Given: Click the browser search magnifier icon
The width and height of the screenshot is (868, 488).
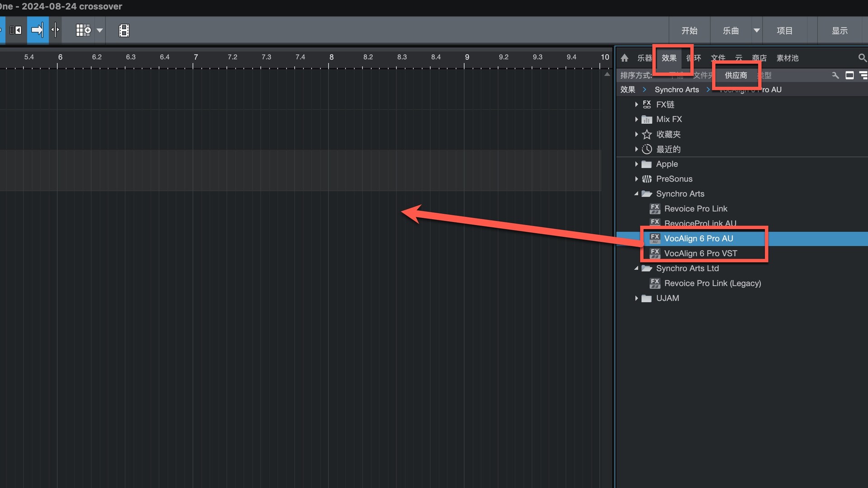Looking at the screenshot, I should (862, 58).
